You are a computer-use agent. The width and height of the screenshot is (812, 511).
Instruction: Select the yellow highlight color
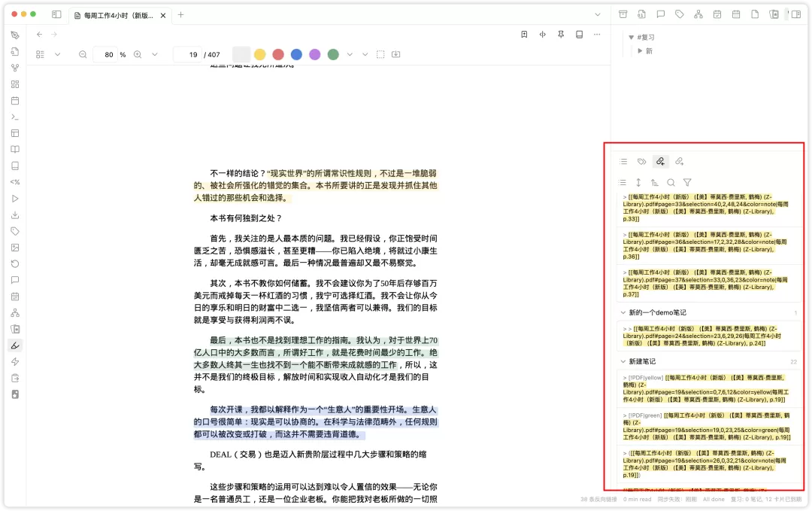click(x=260, y=54)
